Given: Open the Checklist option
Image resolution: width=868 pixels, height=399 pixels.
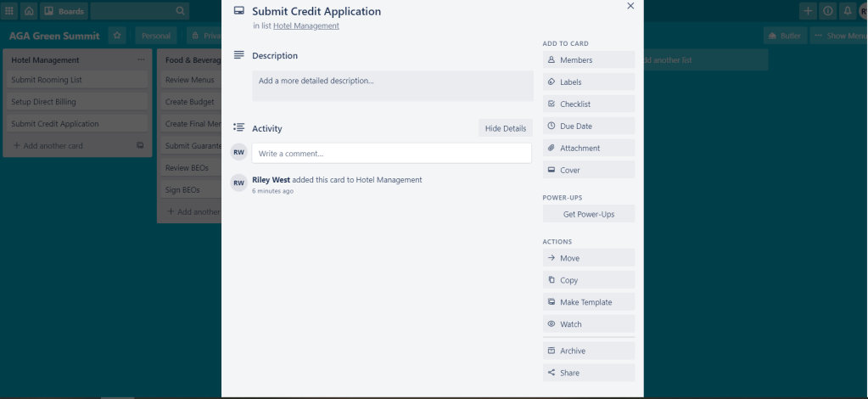Looking at the screenshot, I should (589, 104).
